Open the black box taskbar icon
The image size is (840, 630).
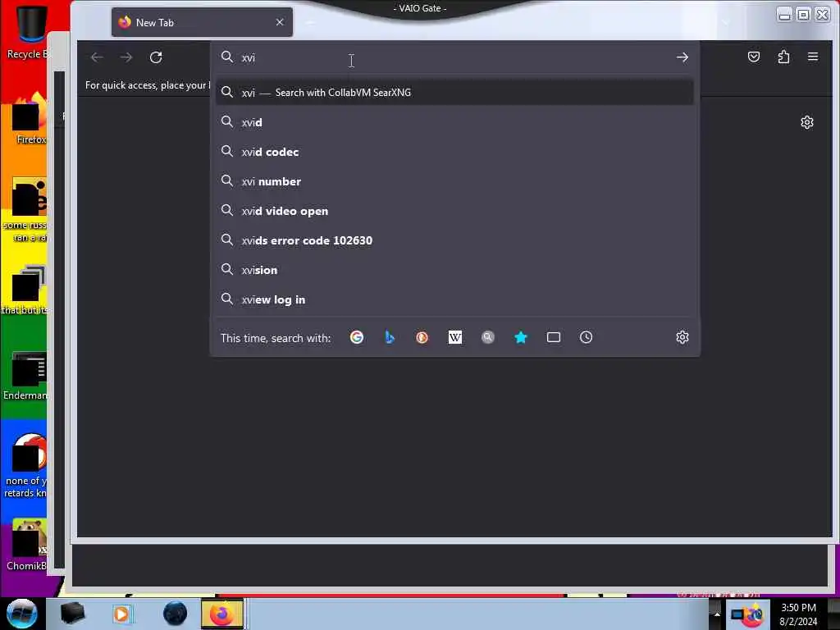(x=72, y=614)
